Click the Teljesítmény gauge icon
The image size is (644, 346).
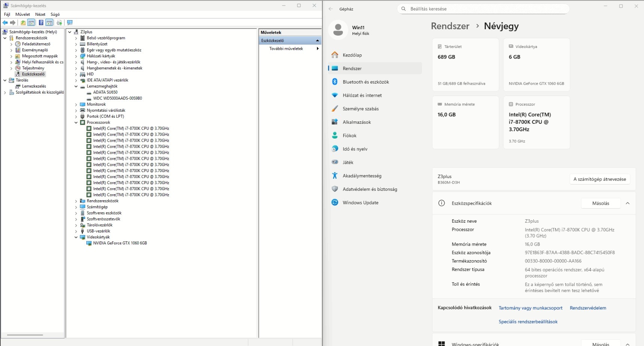[x=18, y=68]
